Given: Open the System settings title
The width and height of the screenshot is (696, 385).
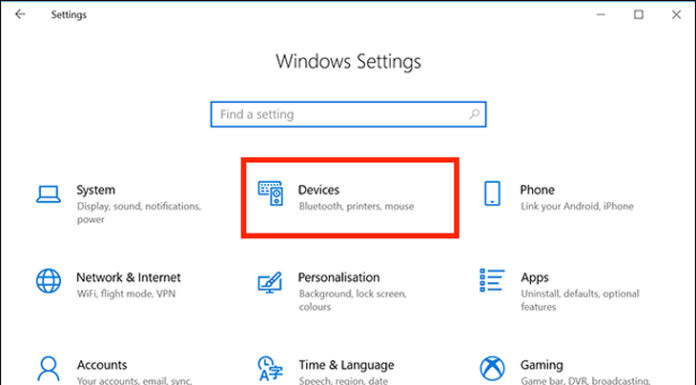Looking at the screenshot, I should tap(95, 190).
